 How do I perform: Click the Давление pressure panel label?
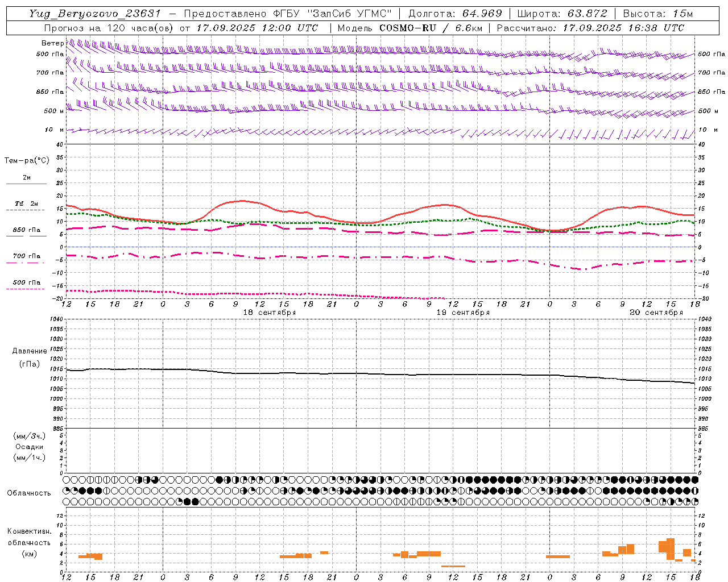30,351
